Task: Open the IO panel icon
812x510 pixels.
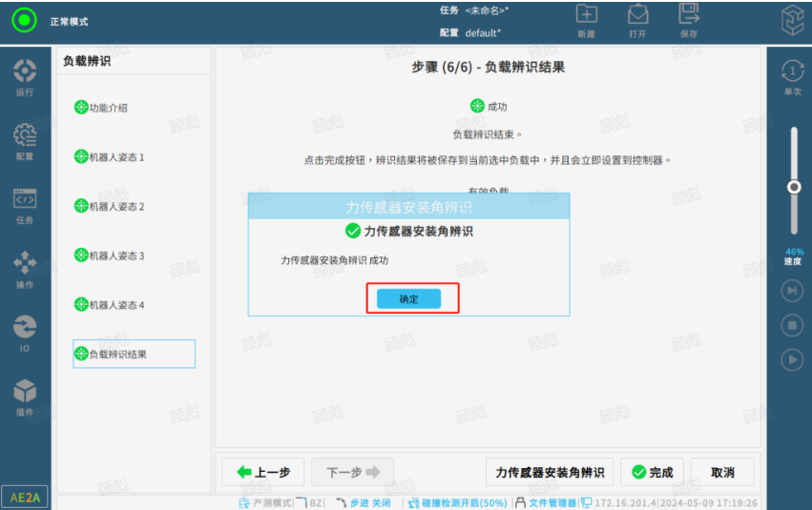Action: pos(25,332)
